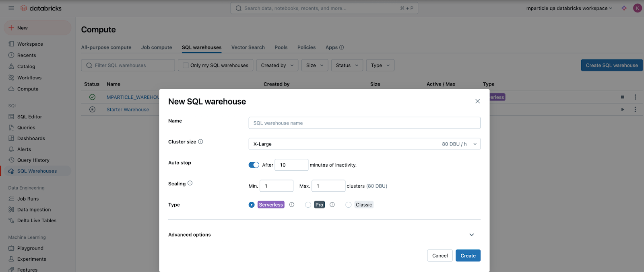644x272 pixels.
Task: Open the Type filter dropdown
Action: pyautogui.click(x=380, y=65)
